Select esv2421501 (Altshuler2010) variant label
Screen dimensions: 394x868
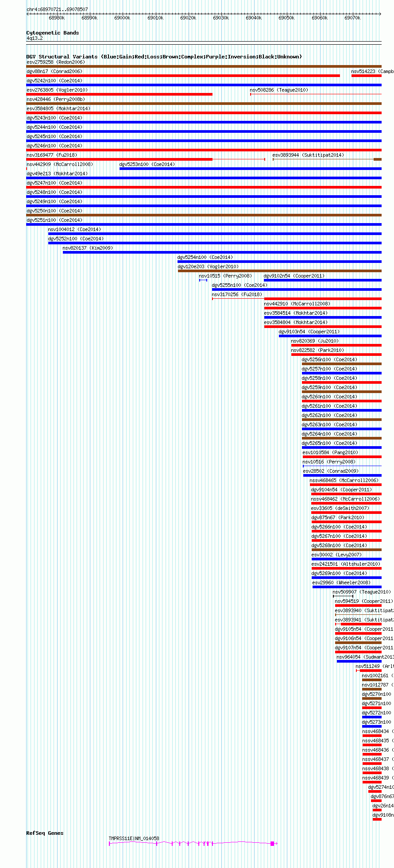(x=346, y=564)
